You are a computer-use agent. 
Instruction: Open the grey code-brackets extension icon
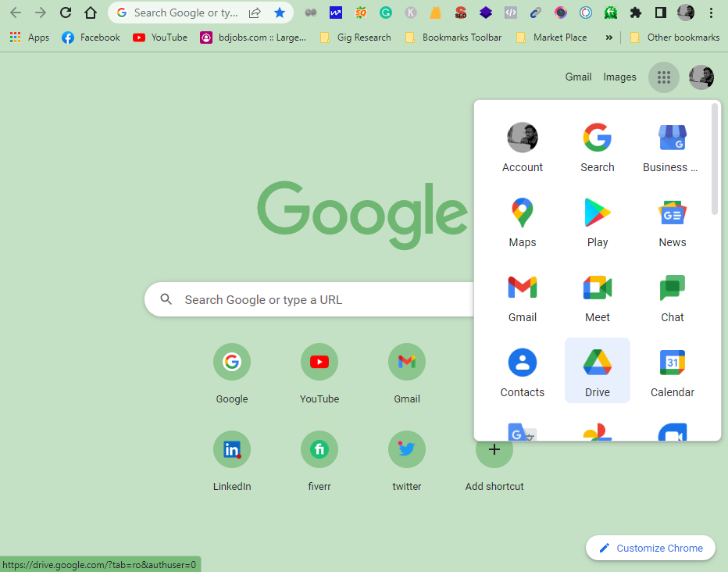tap(511, 13)
